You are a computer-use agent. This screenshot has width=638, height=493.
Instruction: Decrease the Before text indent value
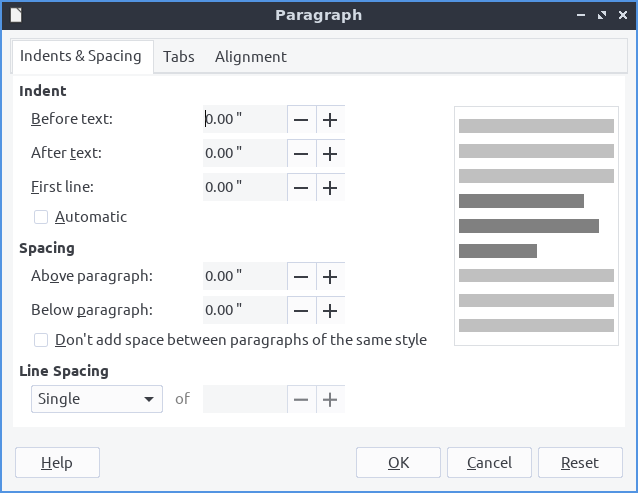[301, 120]
